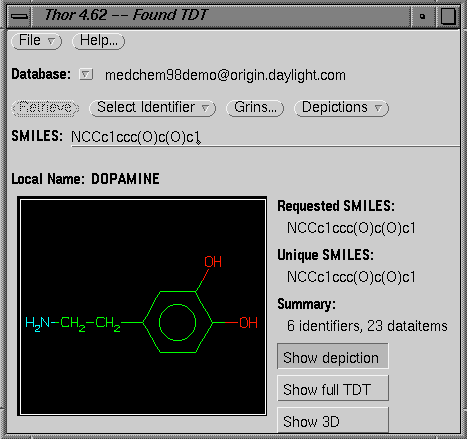Viewport: 467px width, 439px height.
Task: Select the Show full TDT option
Action: (x=333, y=388)
